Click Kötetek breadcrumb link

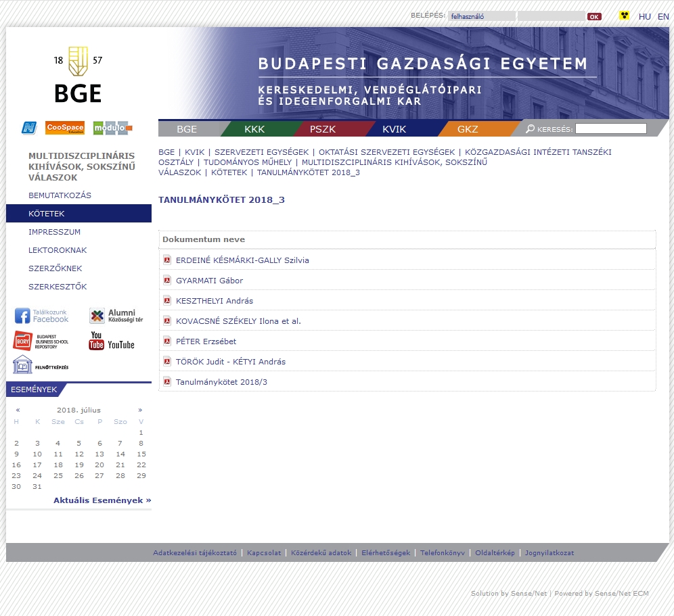pos(229,172)
